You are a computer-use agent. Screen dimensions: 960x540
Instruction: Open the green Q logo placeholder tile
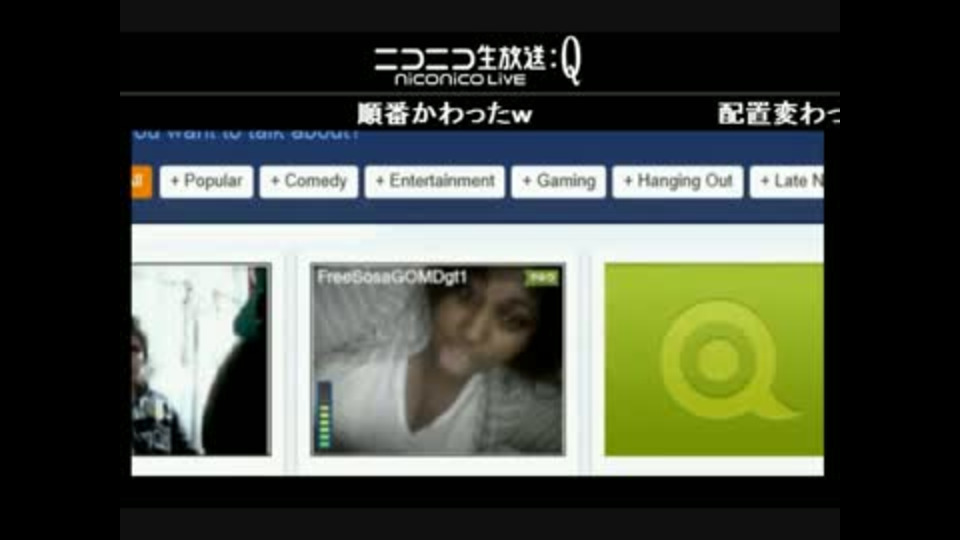point(714,360)
